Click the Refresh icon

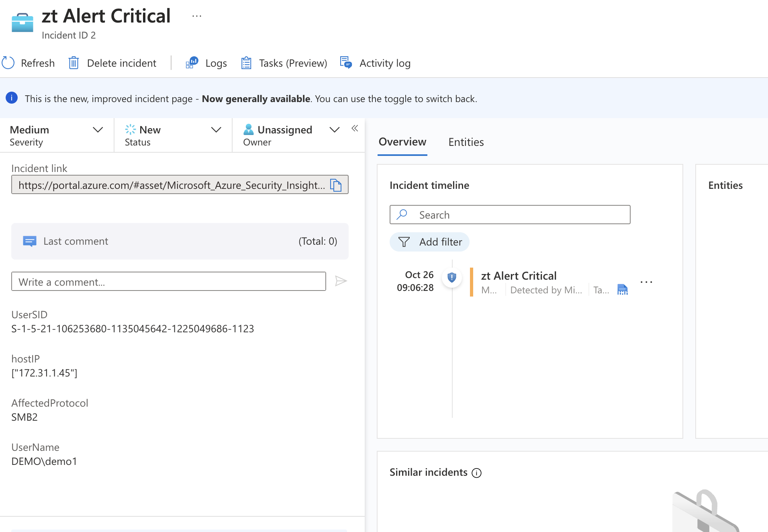pyautogui.click(x=8, y=63)
